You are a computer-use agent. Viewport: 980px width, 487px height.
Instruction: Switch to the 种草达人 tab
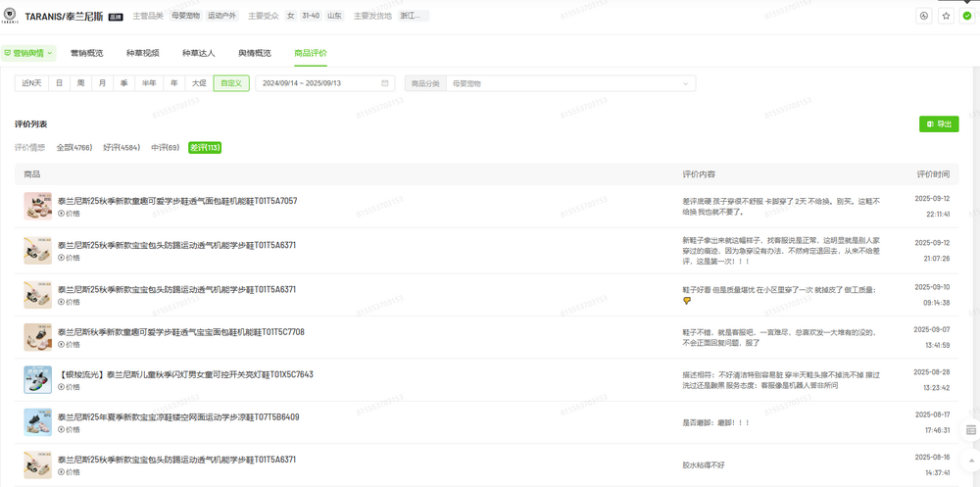click(x=199, y=53)
